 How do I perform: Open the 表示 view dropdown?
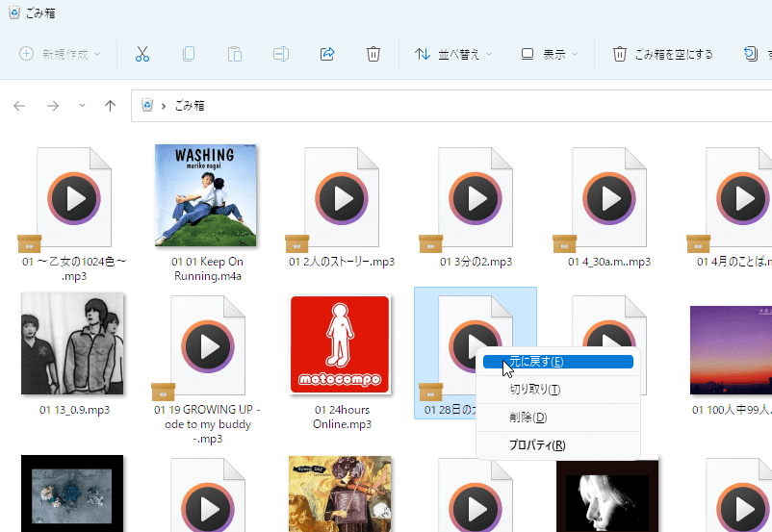tap(549, 54)
